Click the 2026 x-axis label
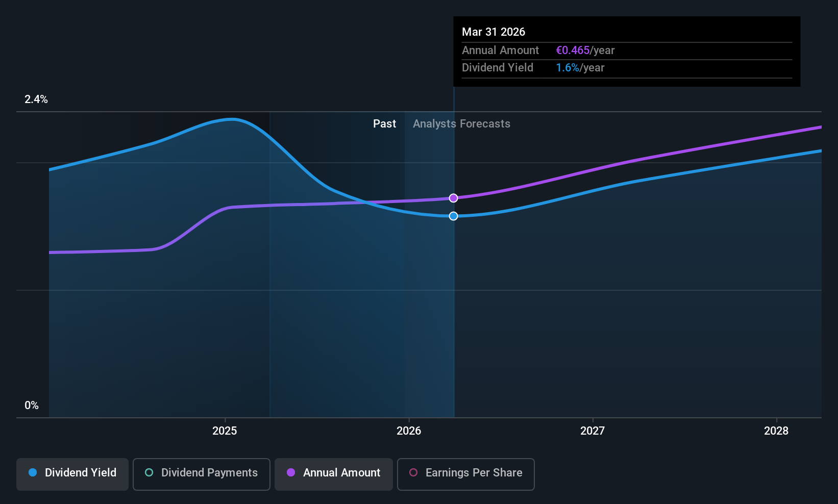 (x=409, y=431)
